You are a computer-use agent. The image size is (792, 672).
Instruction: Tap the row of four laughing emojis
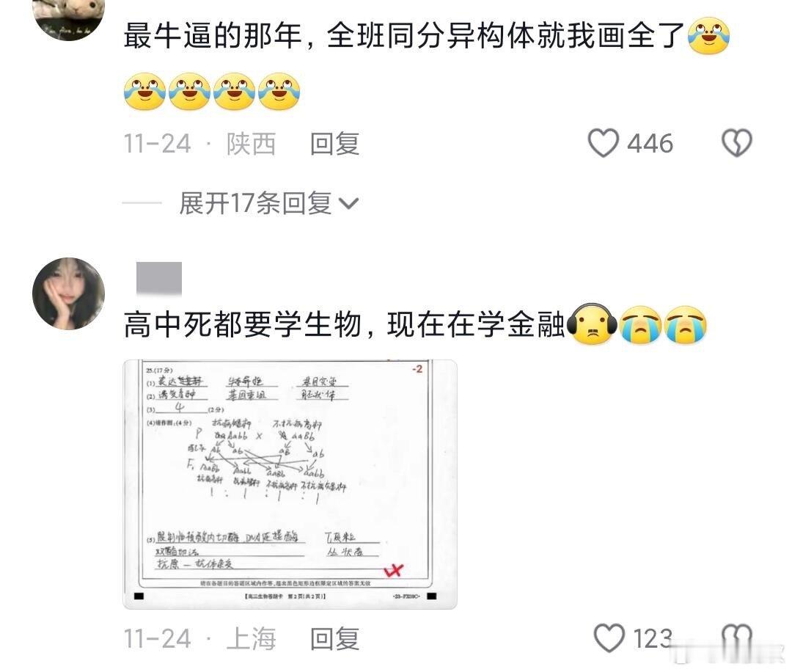pos(212,92)
